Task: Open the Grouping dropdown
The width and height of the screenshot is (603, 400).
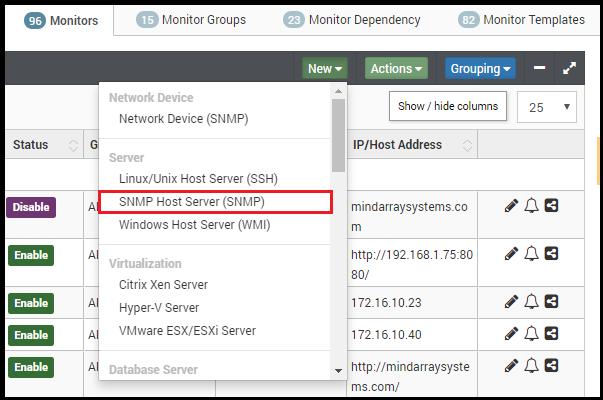Action: click(x=480, y=68)
